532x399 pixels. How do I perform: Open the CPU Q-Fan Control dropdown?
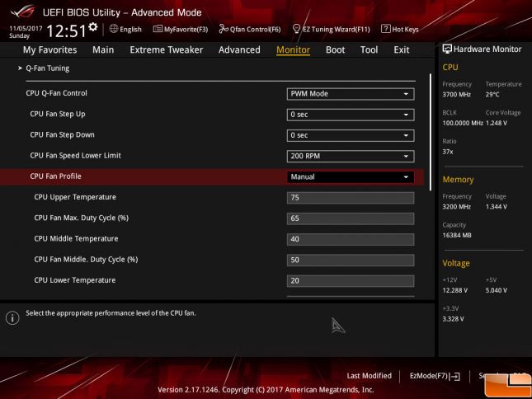351,94
